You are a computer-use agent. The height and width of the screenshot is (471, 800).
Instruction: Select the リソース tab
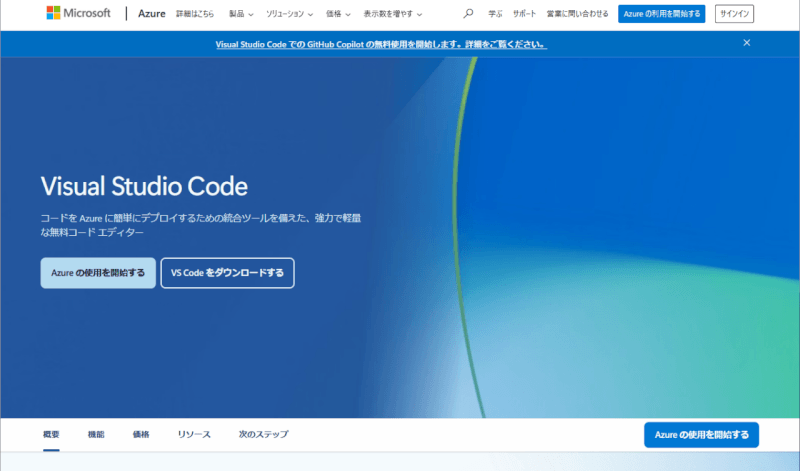[x=194, y=435]
